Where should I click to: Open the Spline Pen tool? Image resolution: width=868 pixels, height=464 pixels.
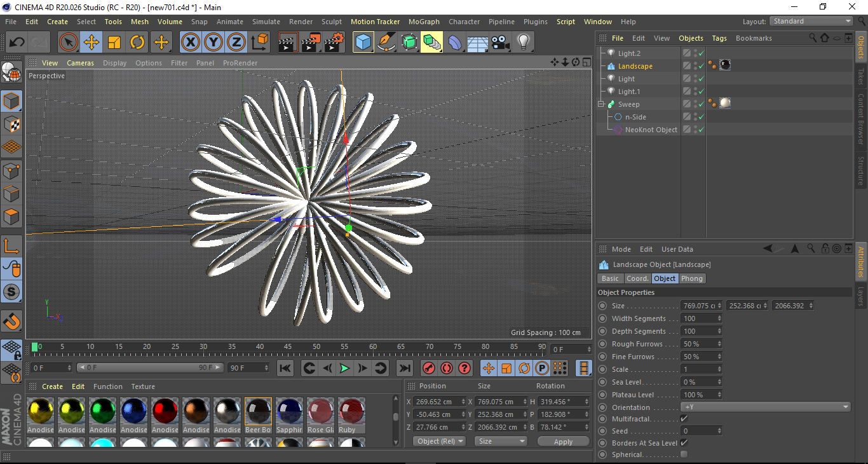pyautogui.click(x=386, y=43)
